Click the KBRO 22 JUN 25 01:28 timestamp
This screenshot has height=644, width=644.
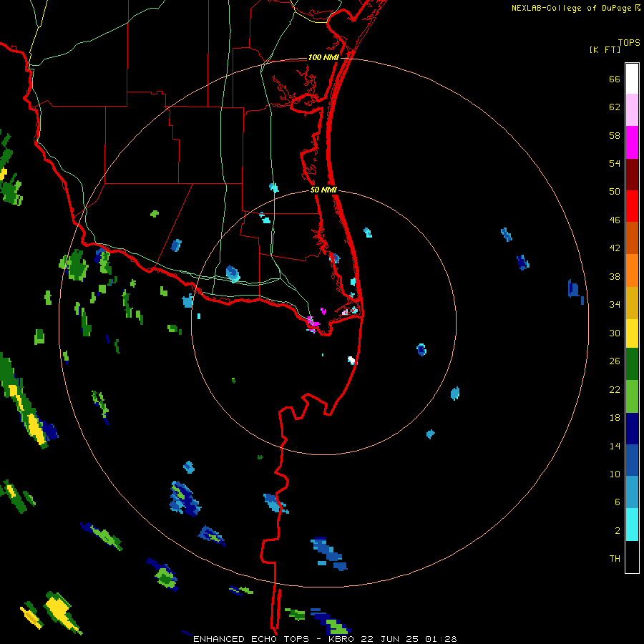pyautogui.click(x=392, y=639)
